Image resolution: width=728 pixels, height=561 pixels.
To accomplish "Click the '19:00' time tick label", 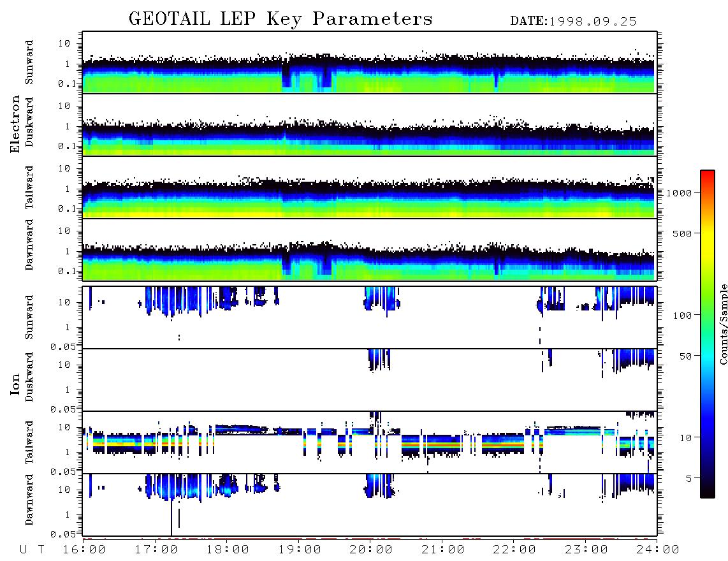I will coord(300,550).
